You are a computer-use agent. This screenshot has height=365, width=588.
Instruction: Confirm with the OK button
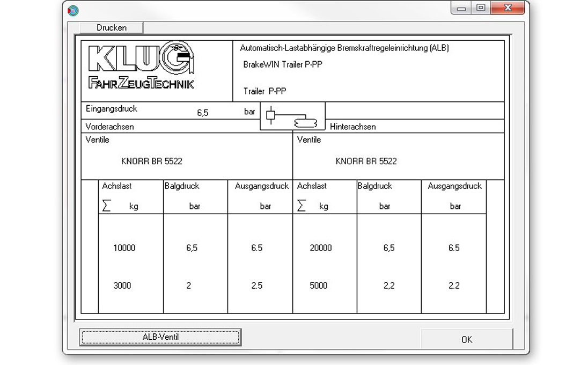pos(467,339)
